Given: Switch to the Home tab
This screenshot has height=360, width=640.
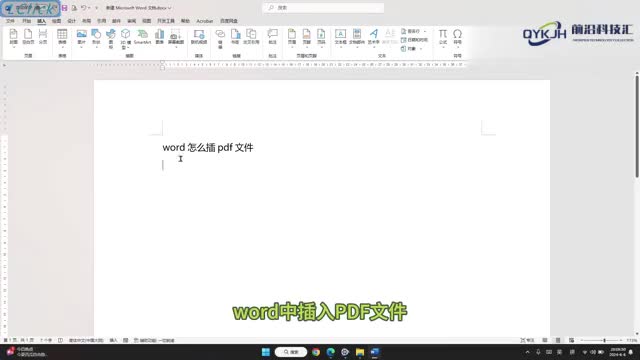Looking at the screenshot, I should tap(26, 21).
